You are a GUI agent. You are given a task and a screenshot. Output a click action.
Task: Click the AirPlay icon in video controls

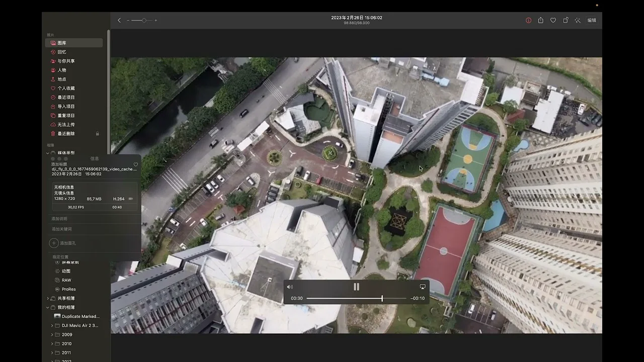tap(422, 287)
